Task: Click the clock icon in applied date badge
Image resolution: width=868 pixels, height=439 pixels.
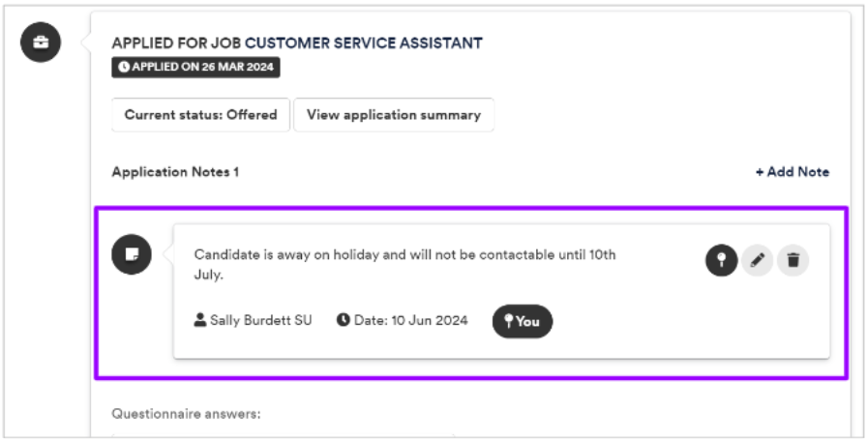Action: (124, 67)
